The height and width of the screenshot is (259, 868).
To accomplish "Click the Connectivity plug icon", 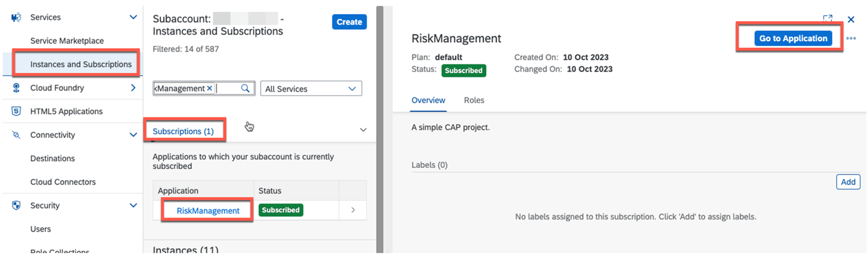I will [16, 135].
